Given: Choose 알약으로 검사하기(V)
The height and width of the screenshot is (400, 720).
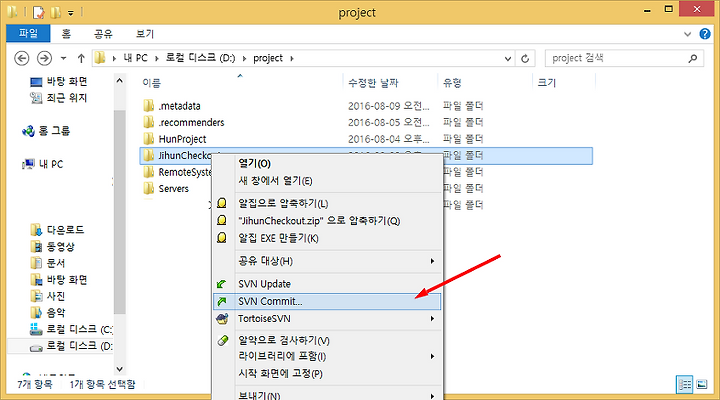Looking at the screenshot, I should 327,340.
